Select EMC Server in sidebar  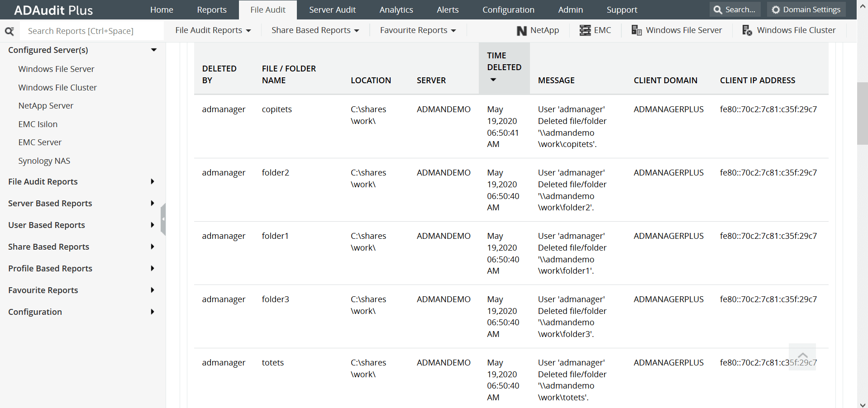(40, 142)
